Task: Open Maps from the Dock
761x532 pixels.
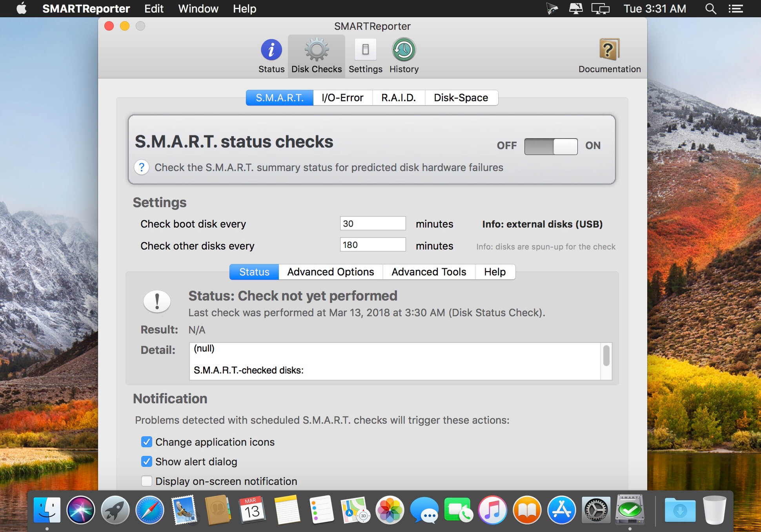Action: point(355,510)
